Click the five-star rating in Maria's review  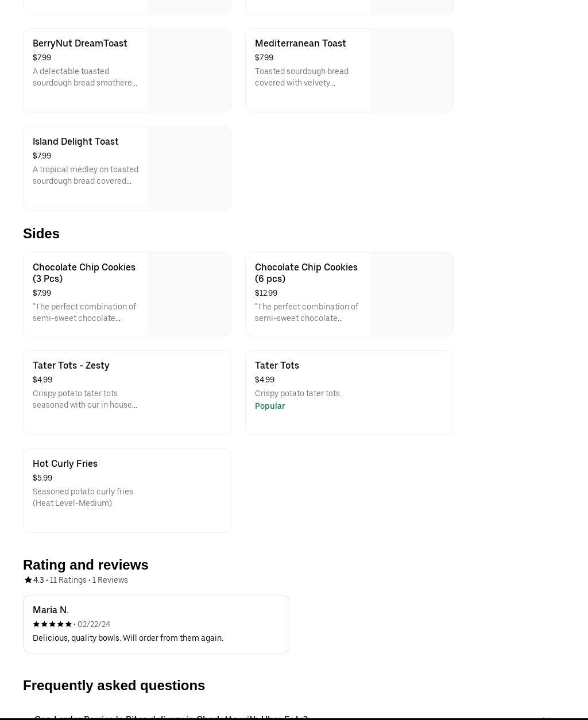coord(52,624)
